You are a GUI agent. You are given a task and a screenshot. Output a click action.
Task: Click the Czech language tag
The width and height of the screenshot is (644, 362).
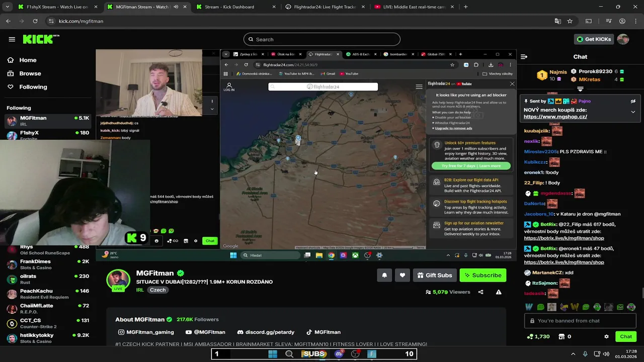[157, 290]
